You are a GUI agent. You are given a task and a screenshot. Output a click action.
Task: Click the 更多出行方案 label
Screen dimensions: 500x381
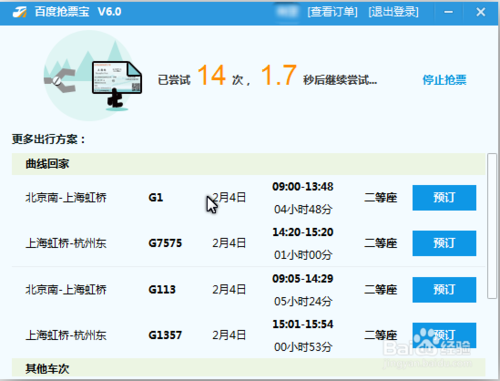(49, 139)
